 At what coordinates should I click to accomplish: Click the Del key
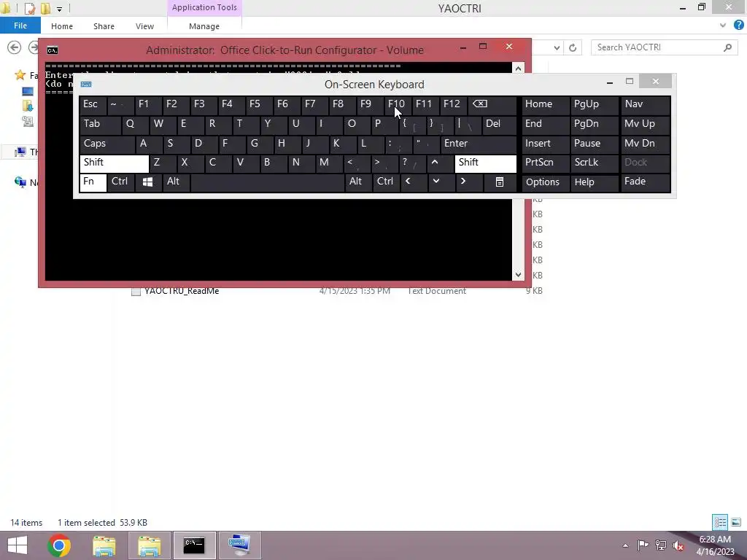(500, 124)
